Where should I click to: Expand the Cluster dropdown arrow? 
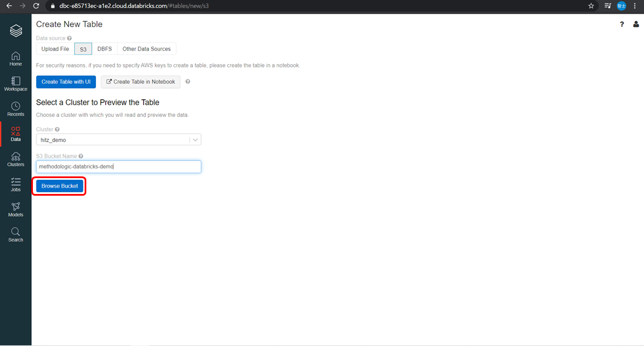pos(195,140)
